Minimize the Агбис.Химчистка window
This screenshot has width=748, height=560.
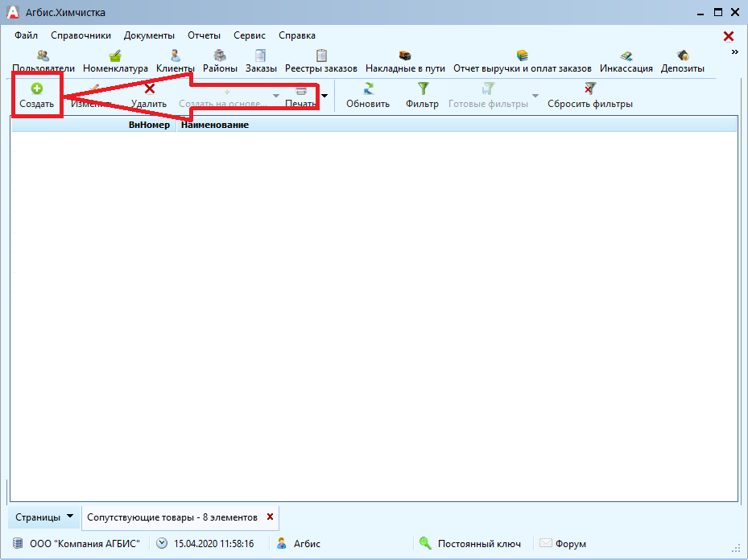700,13
